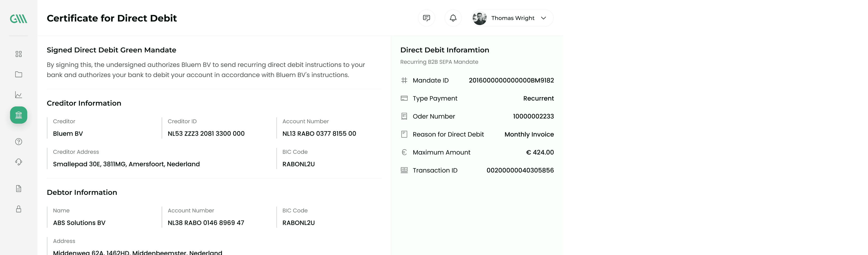Open the analytics chart icon in the sidebar
This screenshot has height=255, width=868.
(x=19, y=95)
